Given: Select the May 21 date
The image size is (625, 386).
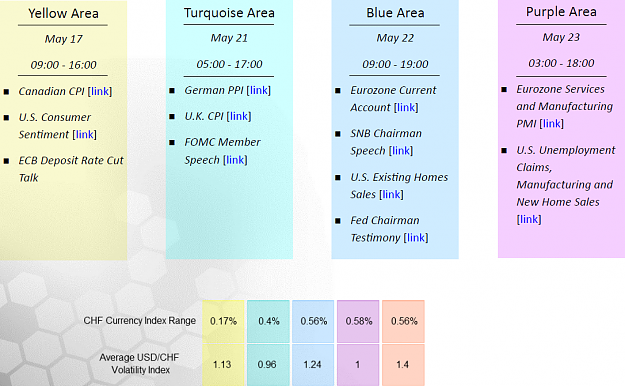Looking at the screenshot, I should pyautogui.click(x=229, y=38).
